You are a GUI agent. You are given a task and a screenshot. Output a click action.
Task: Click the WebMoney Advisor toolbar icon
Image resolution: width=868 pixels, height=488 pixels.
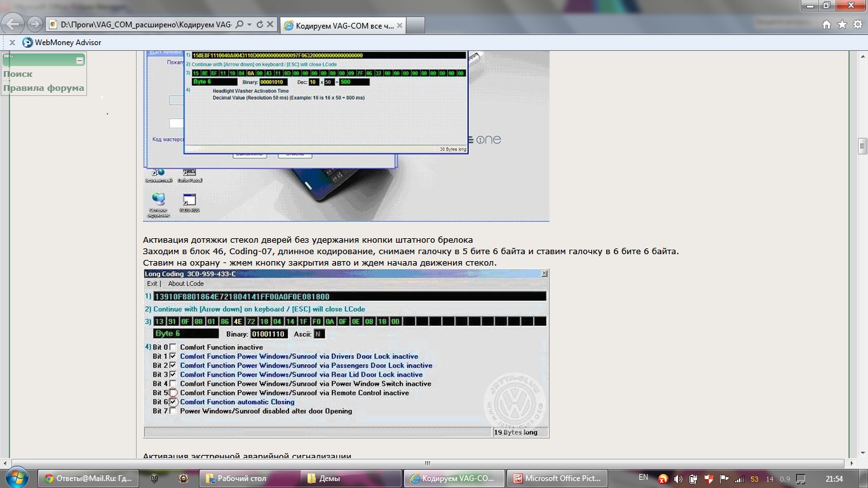pos(27,43)
